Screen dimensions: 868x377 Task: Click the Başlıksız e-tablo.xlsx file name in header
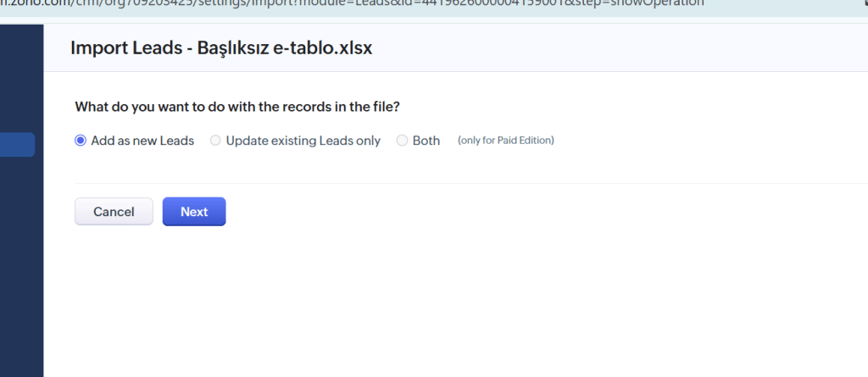click(x=285, y=48)
